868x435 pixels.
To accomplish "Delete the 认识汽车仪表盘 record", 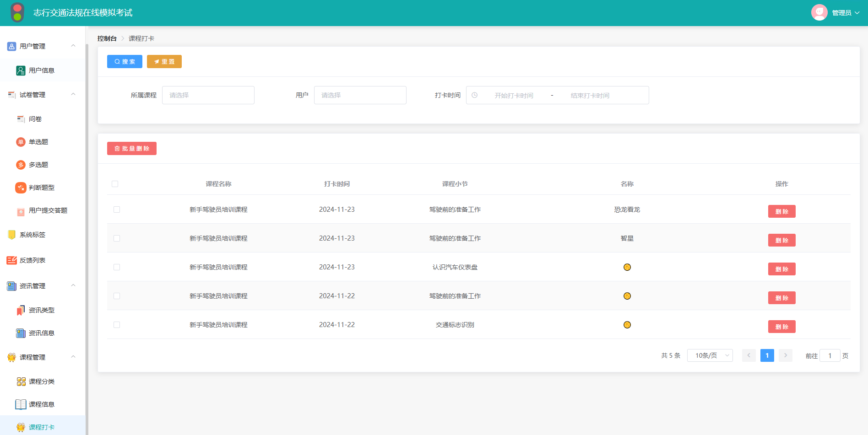I will (x=781, y=269).
